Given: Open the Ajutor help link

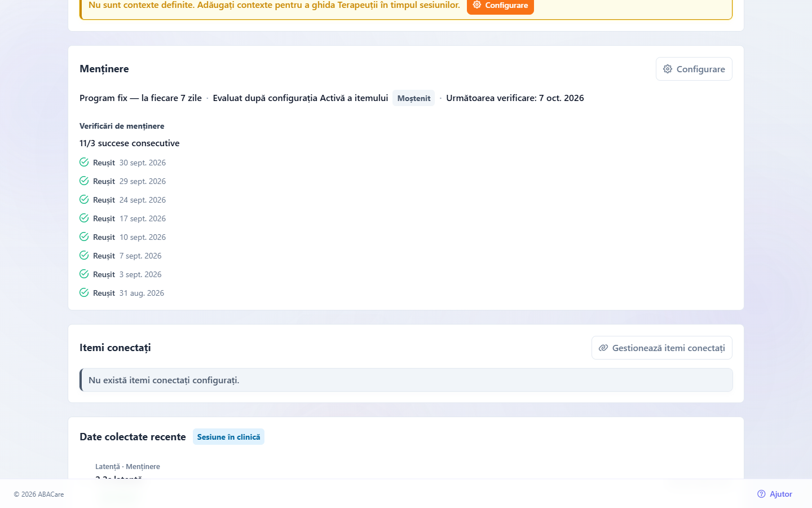Looking at the screenshot, I should [775, 494].
